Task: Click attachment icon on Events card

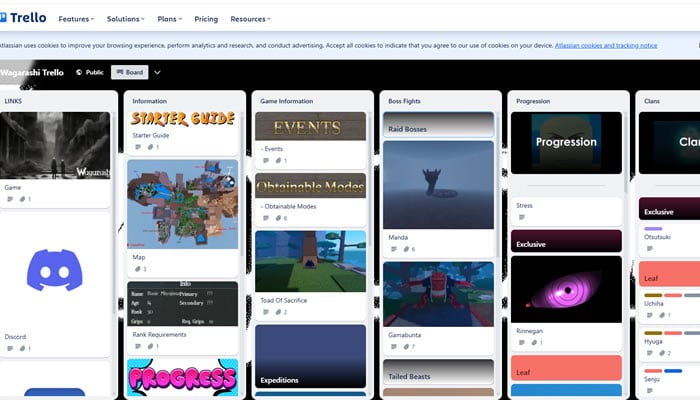Action: pyautogui.click(x=279, y=161)
